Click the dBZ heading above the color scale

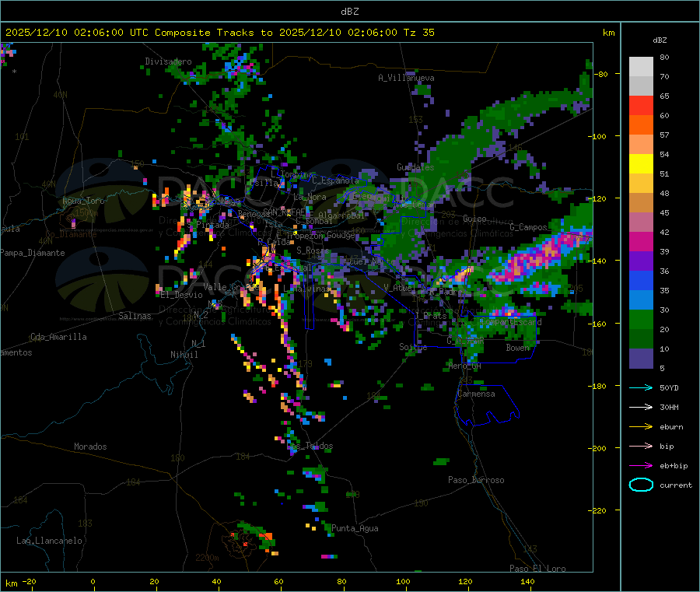pos(660,40)
